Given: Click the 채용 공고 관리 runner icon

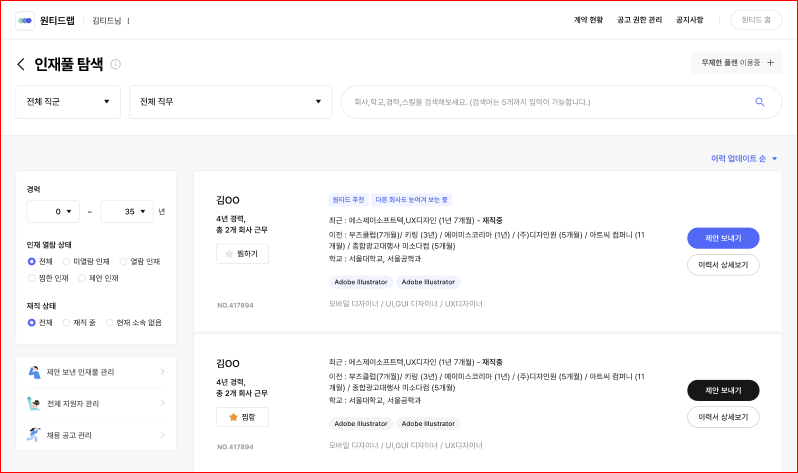Looking at the screenshot, I should coord(32,435).
